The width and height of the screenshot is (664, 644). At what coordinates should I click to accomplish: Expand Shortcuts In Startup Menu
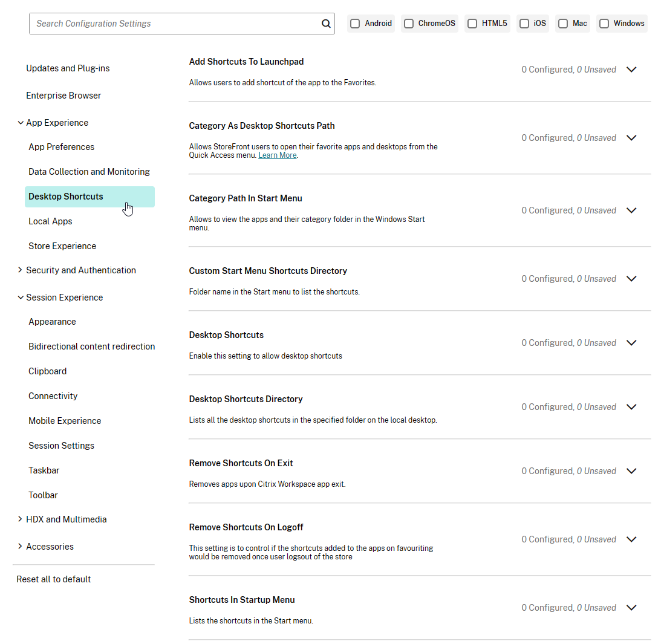pyautogui.click(x=631, y=608)
